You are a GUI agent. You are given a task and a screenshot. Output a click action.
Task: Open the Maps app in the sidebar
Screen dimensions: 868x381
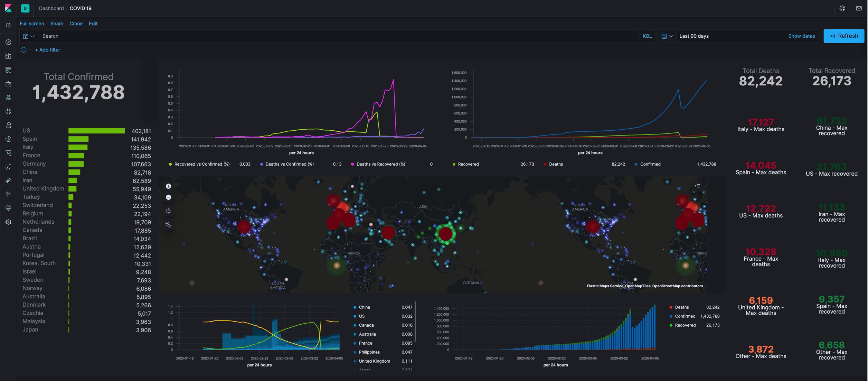tap(8, 97)
